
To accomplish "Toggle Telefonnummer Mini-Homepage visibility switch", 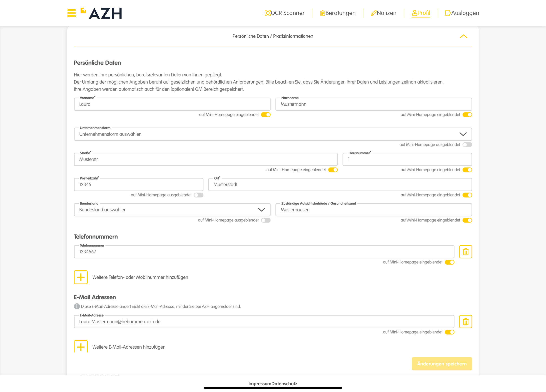I will pos(449,262).
